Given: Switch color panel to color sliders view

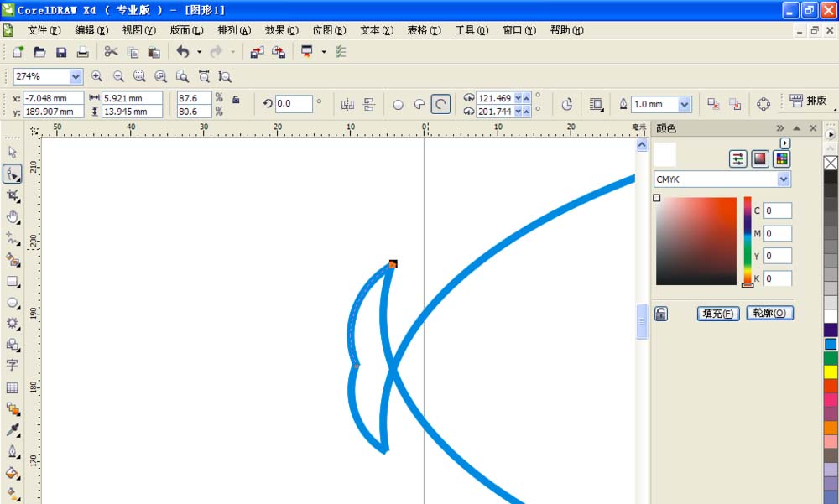Looking at the screenshot, I should point(737,158).
